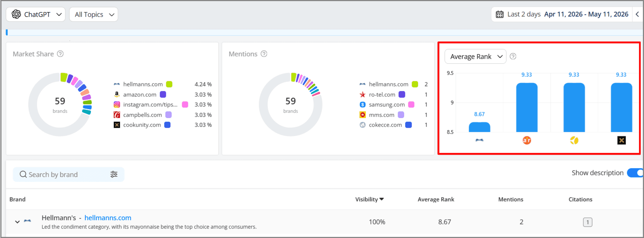The image size is (644, 238).
Task: Open the calendar date picker icon
Action: (500, 14)
